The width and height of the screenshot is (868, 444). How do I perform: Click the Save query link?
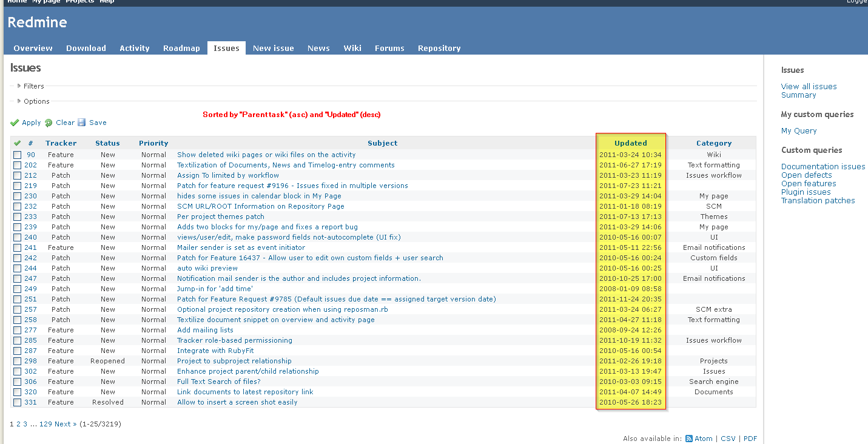click(x=98, y=123)
